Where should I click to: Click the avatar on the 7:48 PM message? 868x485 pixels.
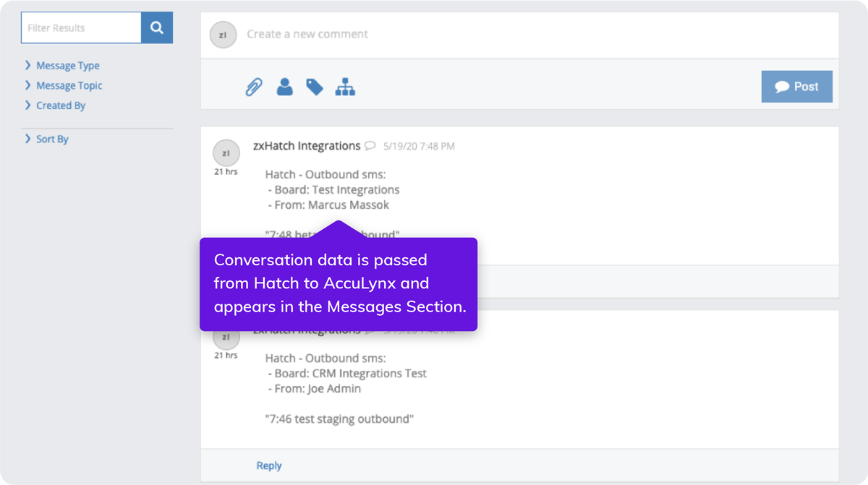coord(226,153)
